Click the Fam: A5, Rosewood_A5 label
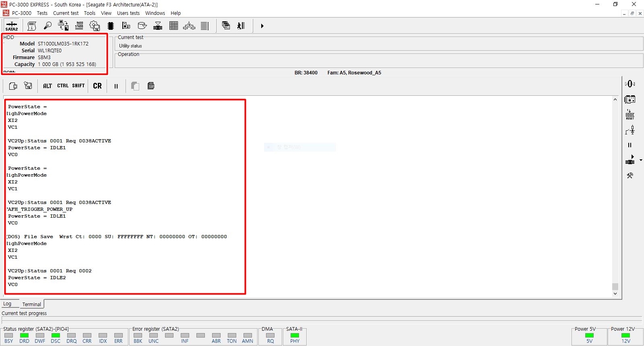 [x=354, y=73]
